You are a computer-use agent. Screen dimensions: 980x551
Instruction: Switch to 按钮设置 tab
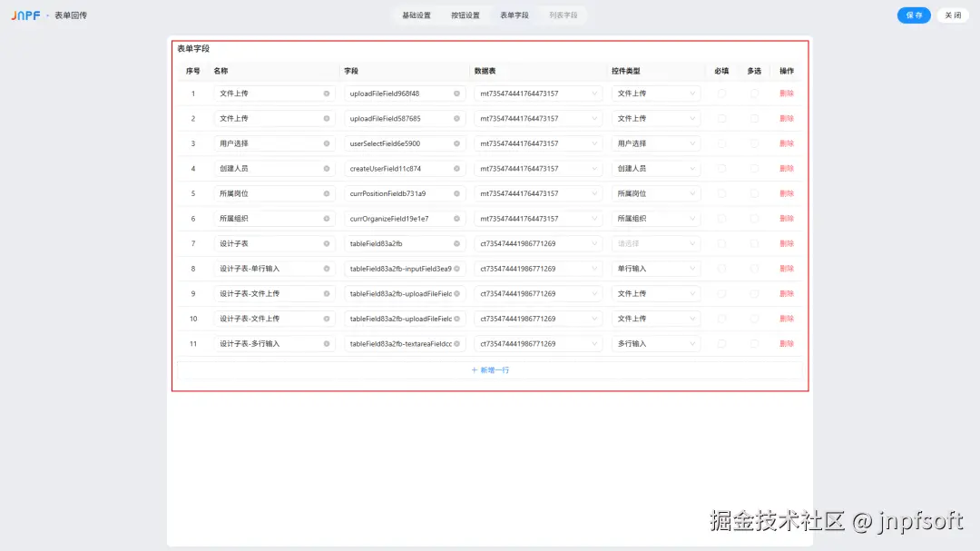point(465,15)
